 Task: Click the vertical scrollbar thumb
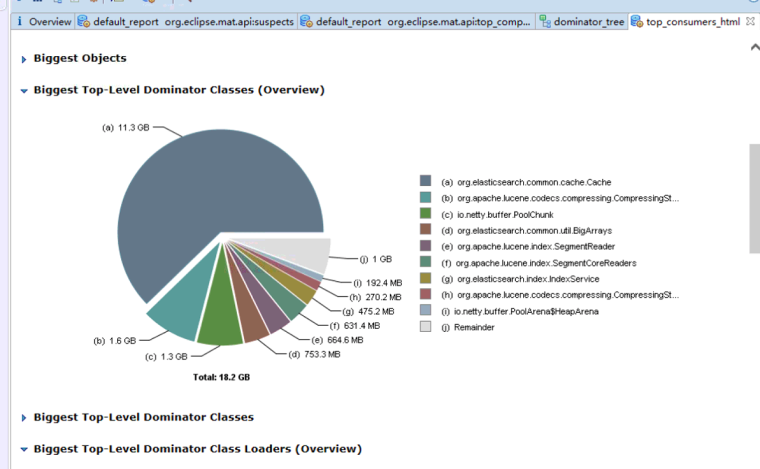tap(755, 198)
